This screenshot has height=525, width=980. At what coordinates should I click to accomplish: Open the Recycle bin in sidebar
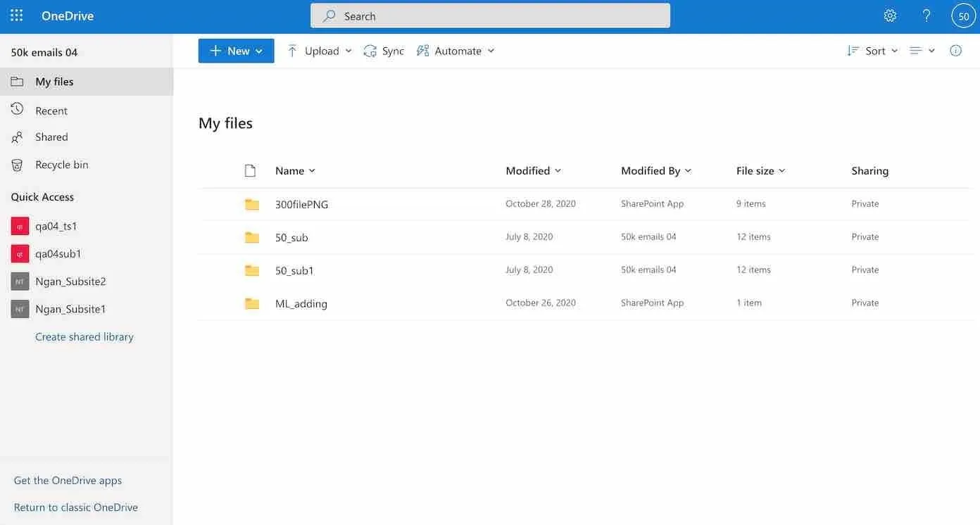[61, 165]
